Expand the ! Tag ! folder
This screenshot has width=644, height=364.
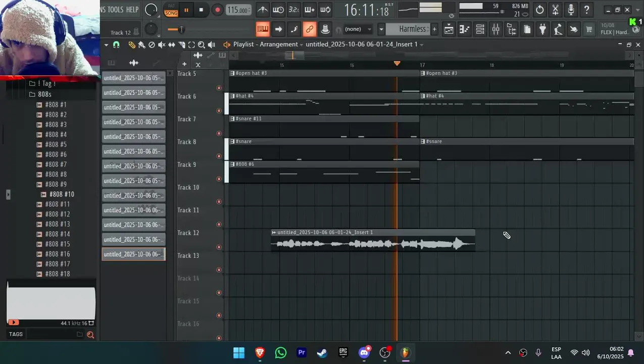43,83
